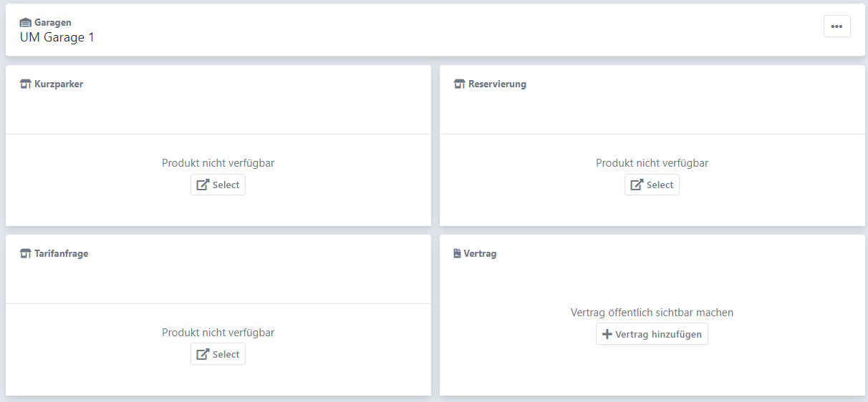Click the Reservierung panel heading

[497, 84]
